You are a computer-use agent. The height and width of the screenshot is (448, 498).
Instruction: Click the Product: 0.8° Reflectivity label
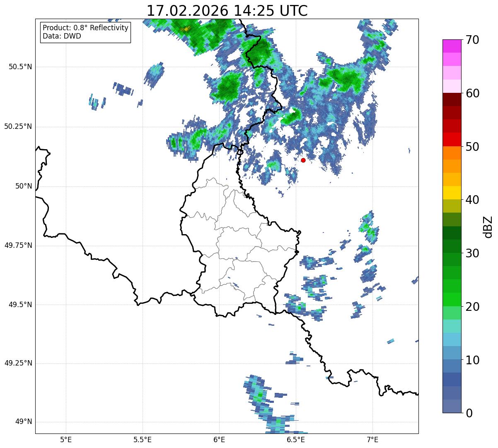point(85,28)
